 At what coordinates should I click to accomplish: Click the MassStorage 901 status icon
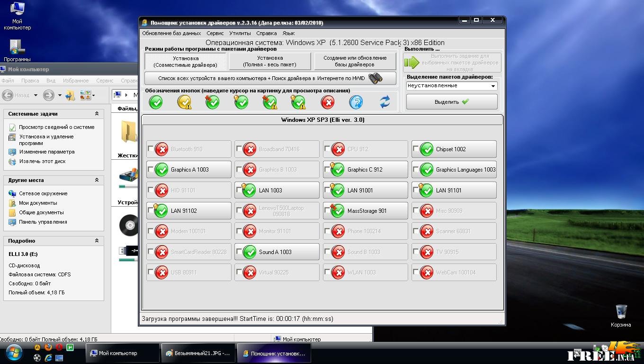[x=338, y=210]
